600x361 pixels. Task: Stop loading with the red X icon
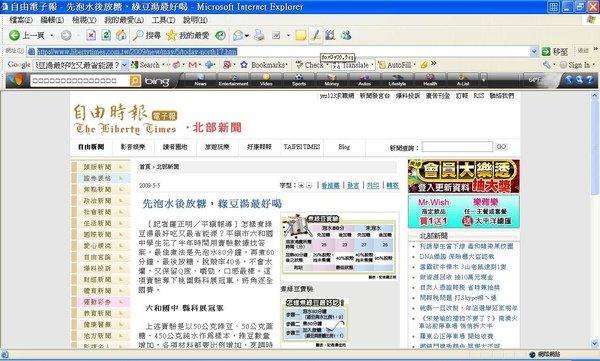coord(91,36)
